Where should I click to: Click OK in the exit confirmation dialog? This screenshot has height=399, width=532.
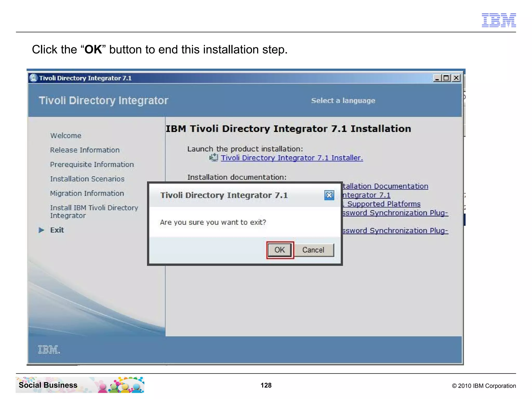pos(280,250)
